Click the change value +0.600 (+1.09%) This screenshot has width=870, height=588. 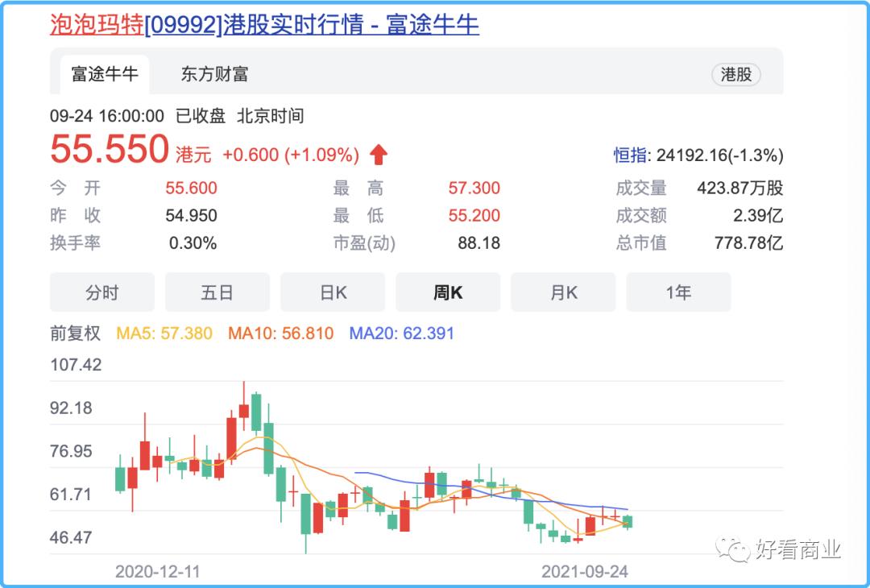tap(291, 155)
